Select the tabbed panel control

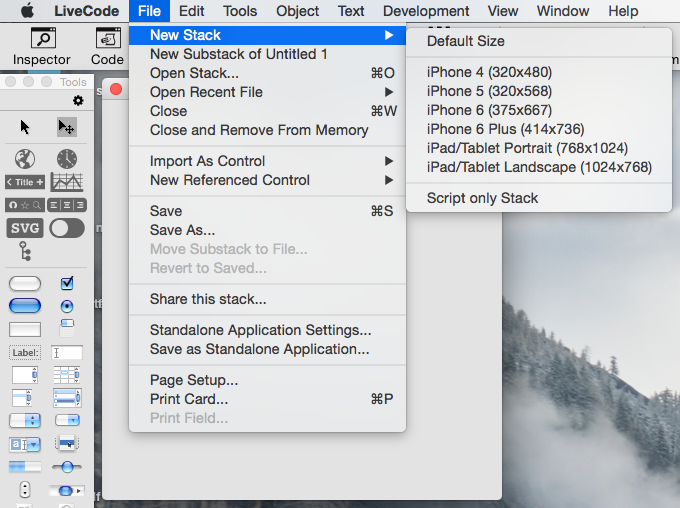coord(67,328)
